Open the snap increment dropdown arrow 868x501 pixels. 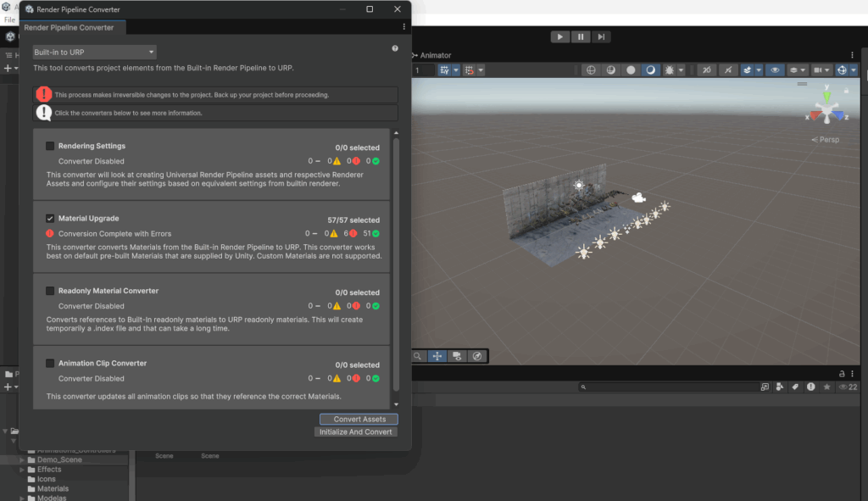coord(481,70)
